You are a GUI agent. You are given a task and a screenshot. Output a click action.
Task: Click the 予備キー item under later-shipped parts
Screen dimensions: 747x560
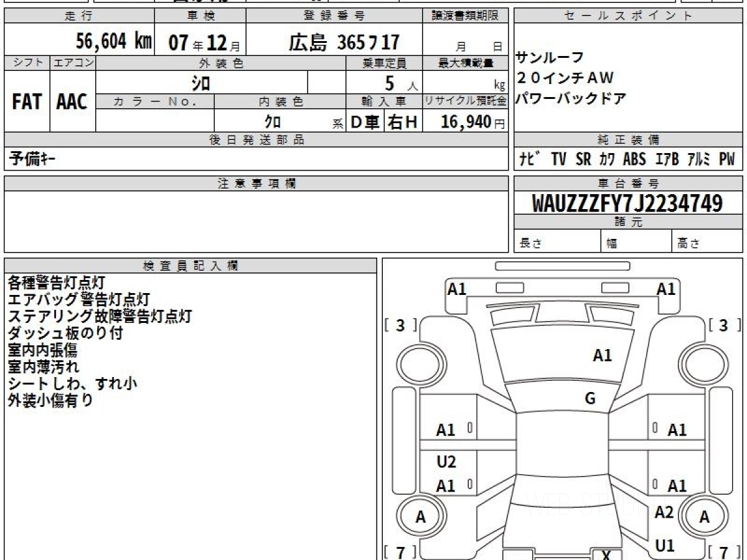[x=32, y=159]
